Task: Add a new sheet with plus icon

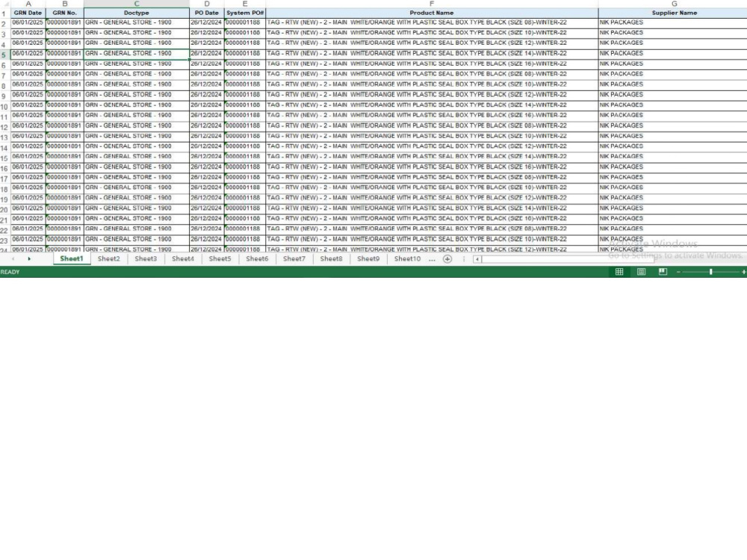Action: click(x=447, y=258)
